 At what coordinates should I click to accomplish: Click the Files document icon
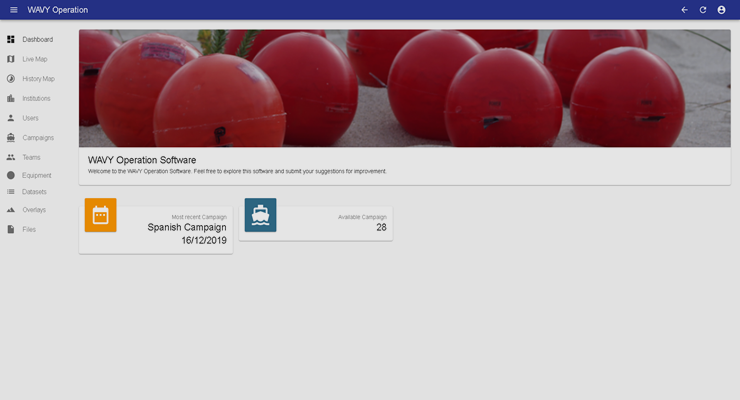point(11,229)
